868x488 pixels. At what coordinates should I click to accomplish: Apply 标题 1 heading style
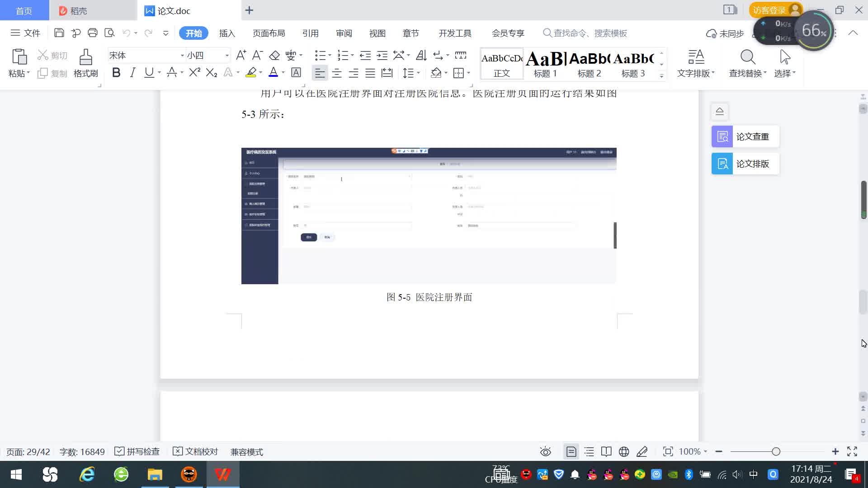click(546, 63)
